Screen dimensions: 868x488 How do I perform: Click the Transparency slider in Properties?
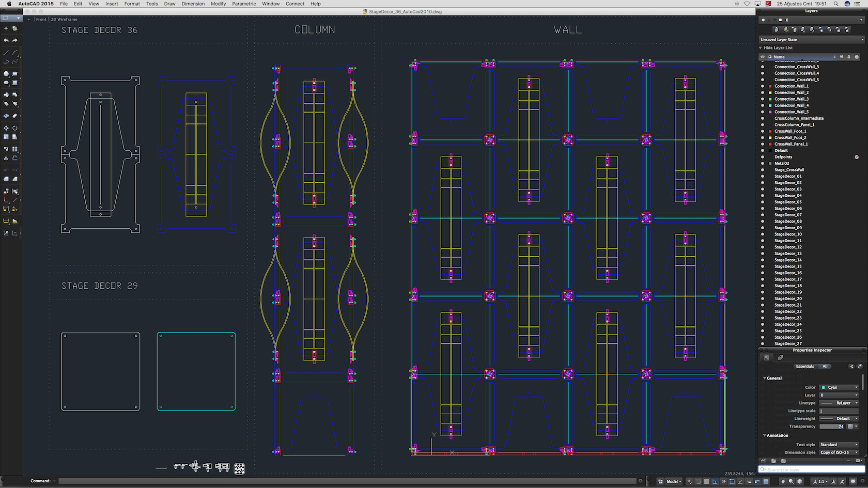coord(831,427)
